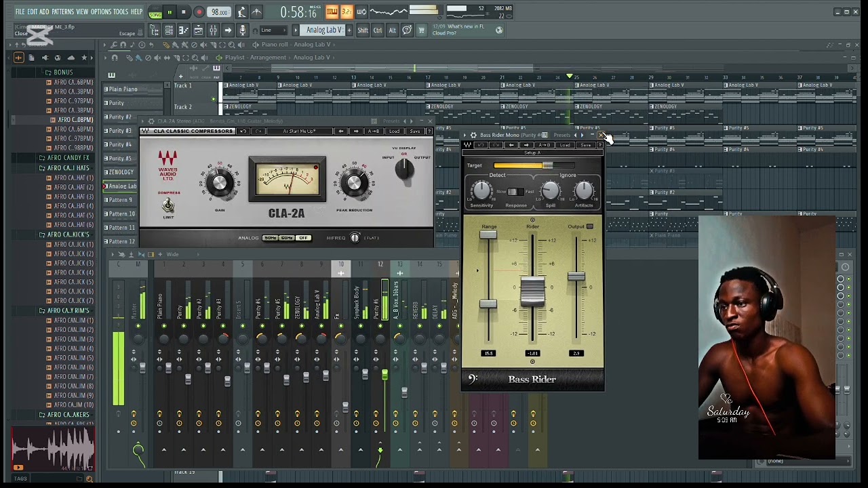Click the Bass Rider main Rider fader
868x488 pixels.
532,291
